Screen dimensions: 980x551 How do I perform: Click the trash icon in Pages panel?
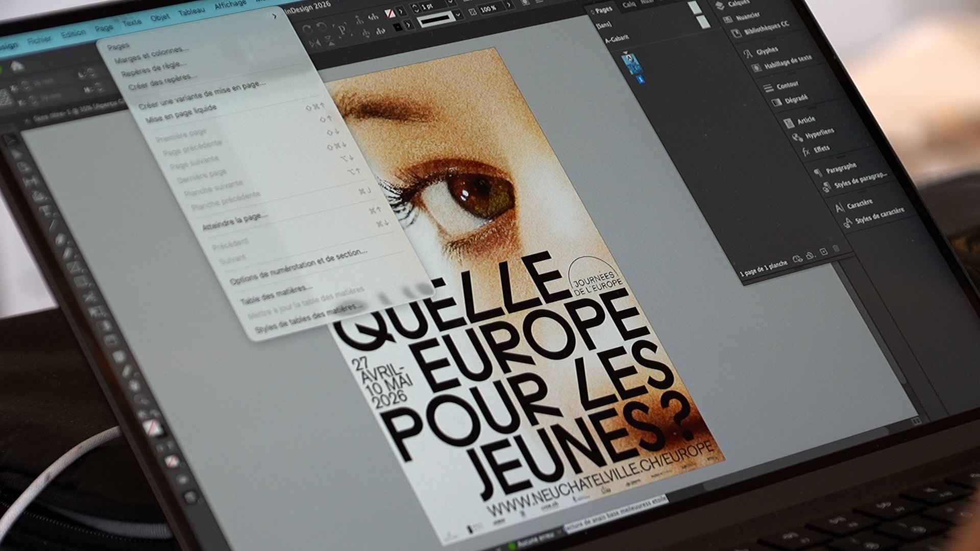click(x=836, y=249)
